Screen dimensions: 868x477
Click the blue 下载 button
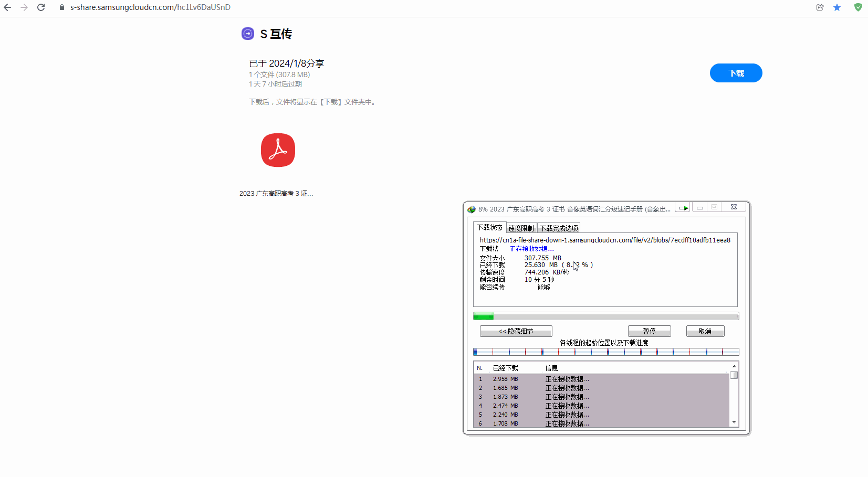click(736, 73)
